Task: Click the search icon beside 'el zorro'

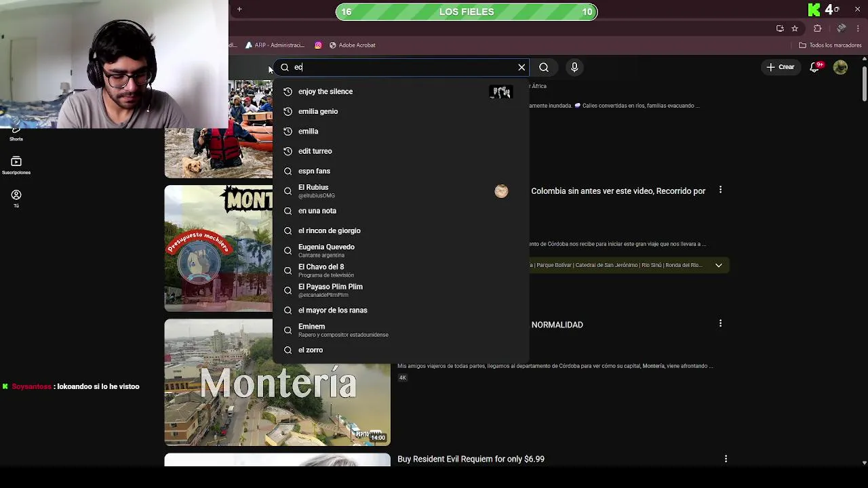Action: tap(288, 350)
